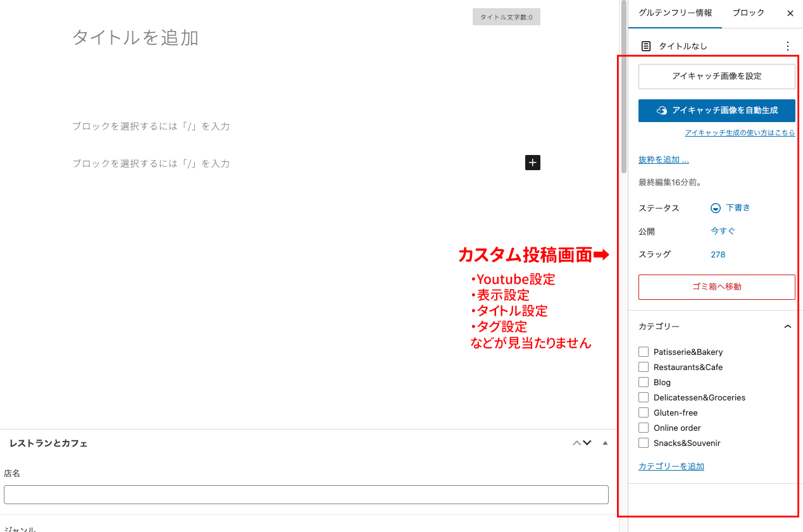
Task: Open the 公開 schedule dropdown 今すぐ
Action: (x=723, y=231)
